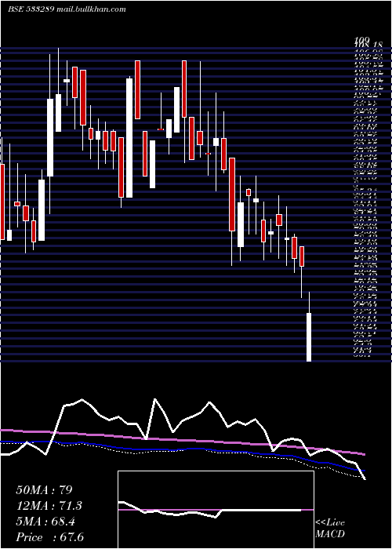Screen dimensions: 392x549
Task: Click the final white candlestick at the chart's lowest price
Action: coord(309,336)
